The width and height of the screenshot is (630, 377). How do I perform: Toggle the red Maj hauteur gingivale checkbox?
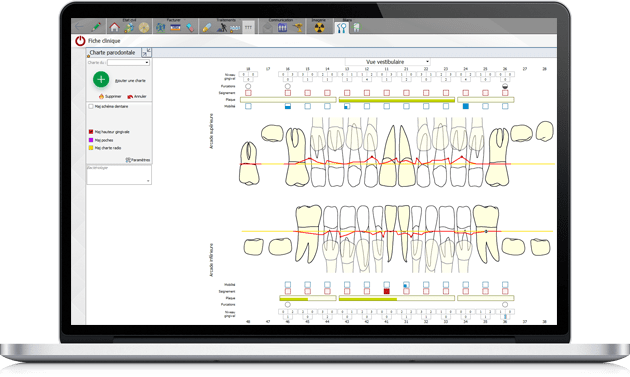click(91, 131)
